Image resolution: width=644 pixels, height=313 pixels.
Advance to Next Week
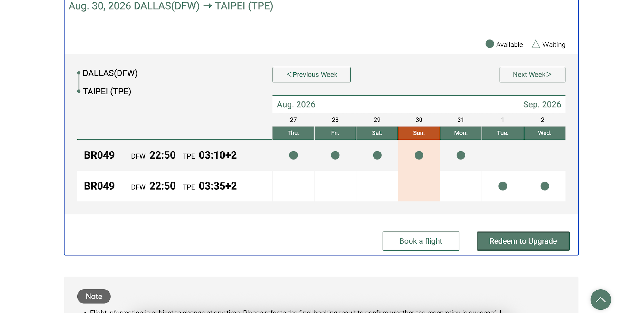[532, 74]
